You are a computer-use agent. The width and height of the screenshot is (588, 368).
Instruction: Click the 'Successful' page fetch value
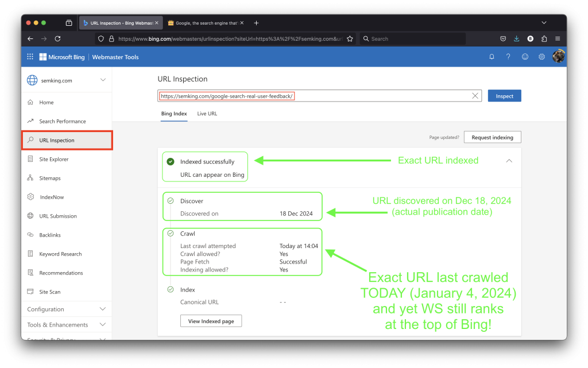[x=293, y=262]
